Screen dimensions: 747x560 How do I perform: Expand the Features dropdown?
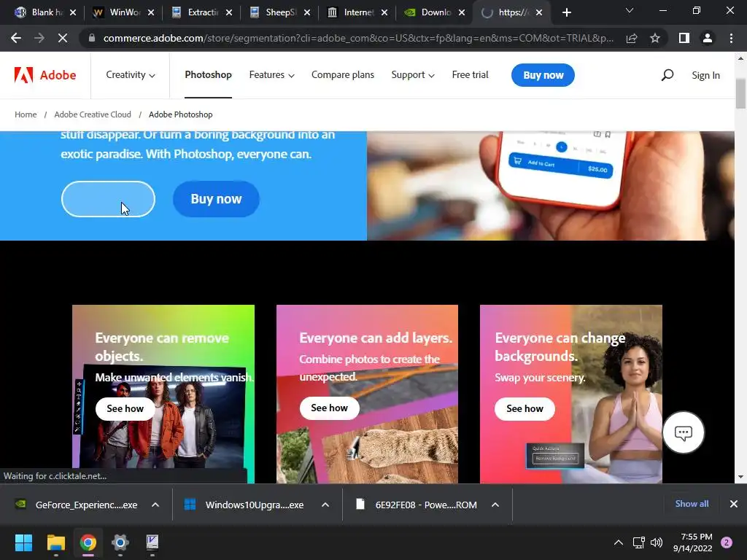click(x=271, y=75)
